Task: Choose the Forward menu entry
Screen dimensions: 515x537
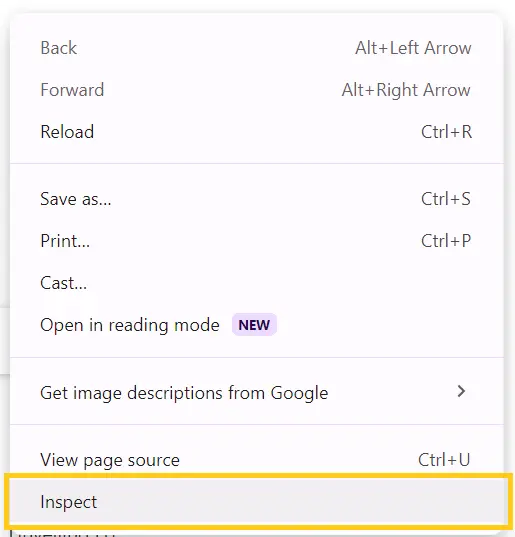Action: pyautogui.click(x=256, y=90)
